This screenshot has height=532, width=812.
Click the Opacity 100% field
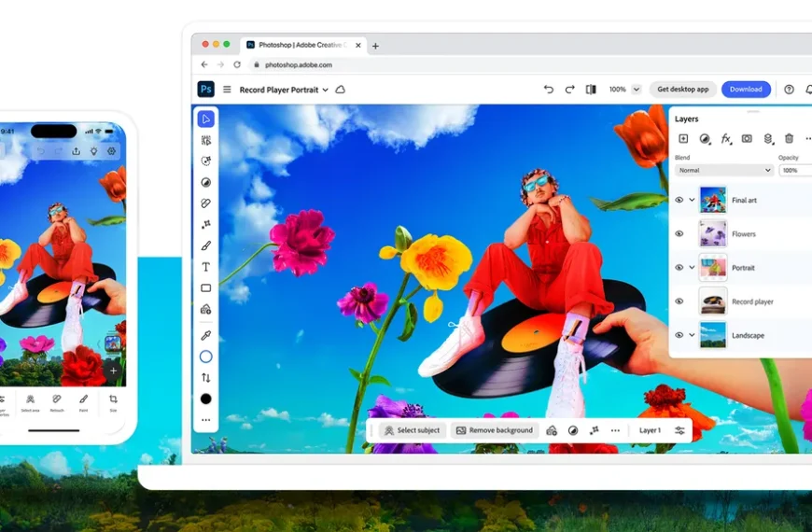click(795, 170)
